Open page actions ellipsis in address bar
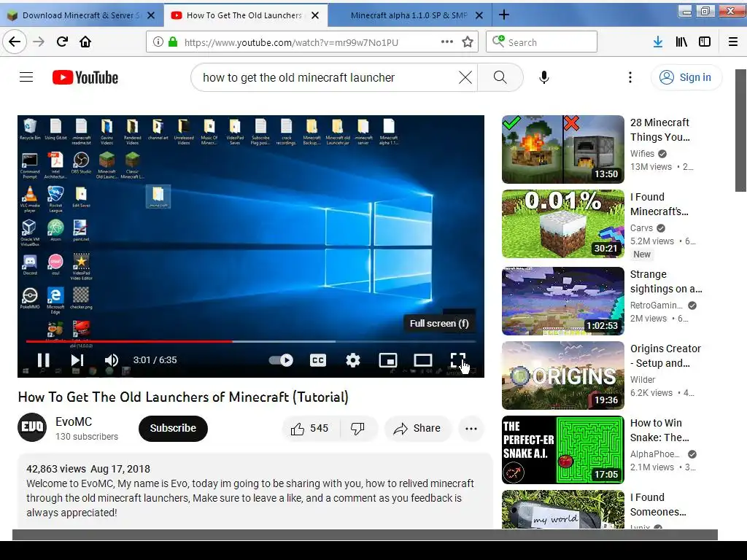The height and width of the screenshot is (560, 747). pyautogui.click(x=447, y=42)
